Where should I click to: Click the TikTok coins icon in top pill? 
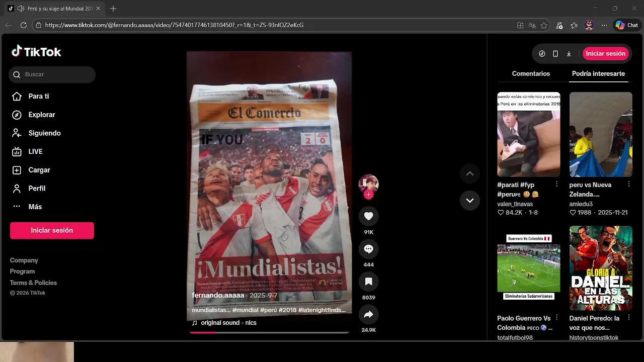(542, 53)
